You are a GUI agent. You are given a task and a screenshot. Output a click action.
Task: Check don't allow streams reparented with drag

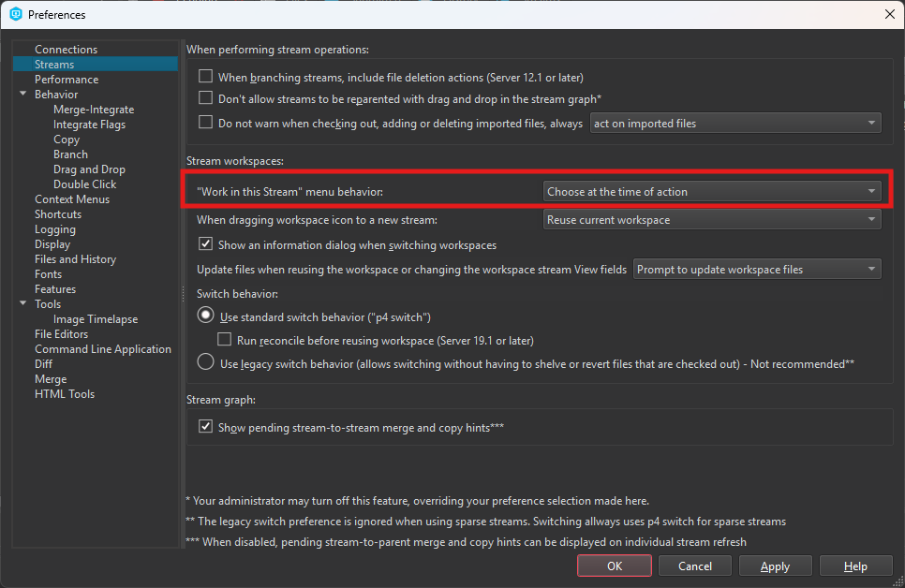coord(206,98)
